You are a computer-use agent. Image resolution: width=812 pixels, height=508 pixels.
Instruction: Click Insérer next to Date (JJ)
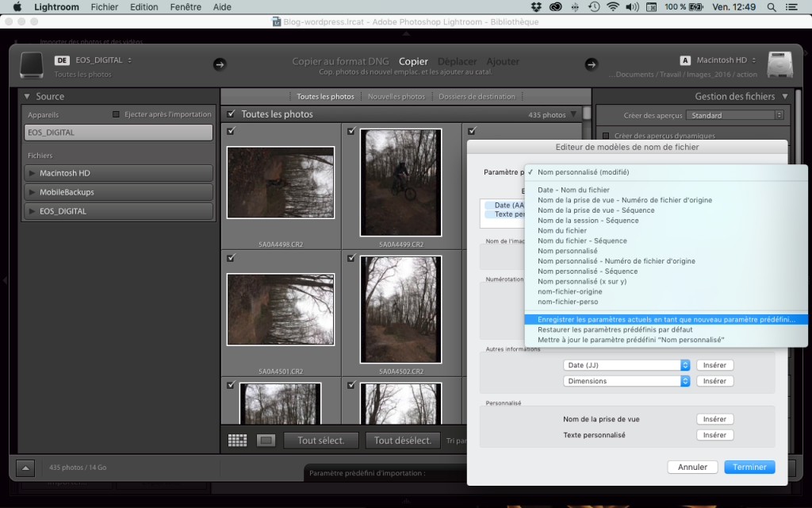coord(714,365)
